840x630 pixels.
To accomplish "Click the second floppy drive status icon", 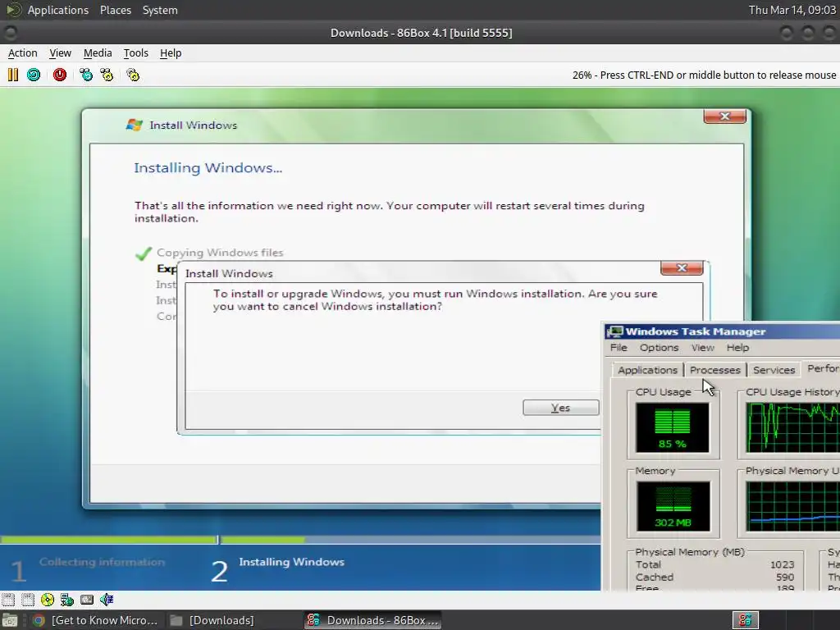I will (28, 600).
